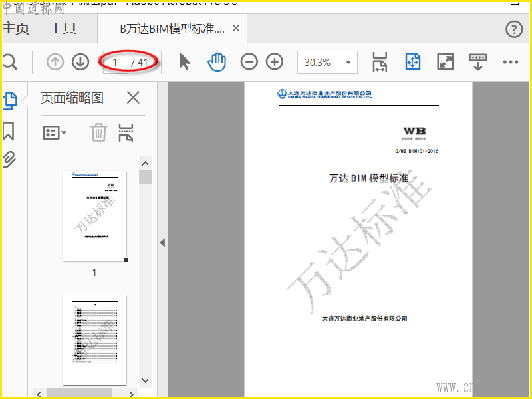Enter full screen mode
The image size is (532, 399).
point(445,62)
